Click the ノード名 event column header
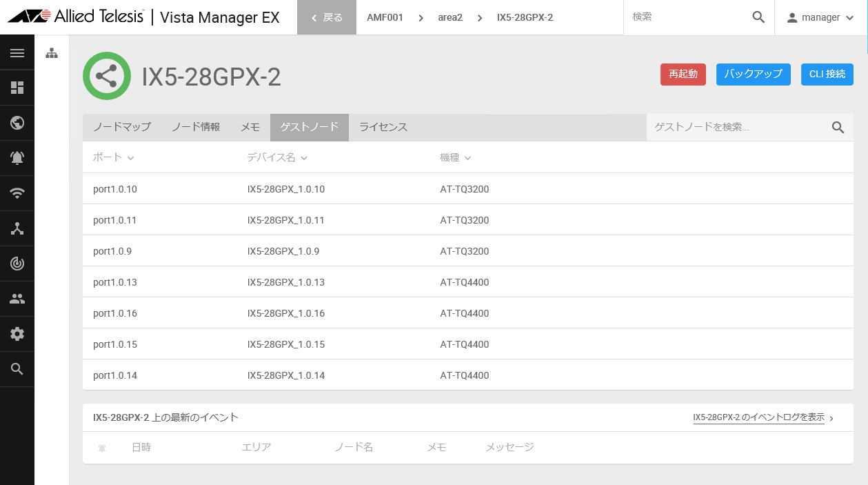The width and height of the screenshot is (868, 485). click(354, 447)
